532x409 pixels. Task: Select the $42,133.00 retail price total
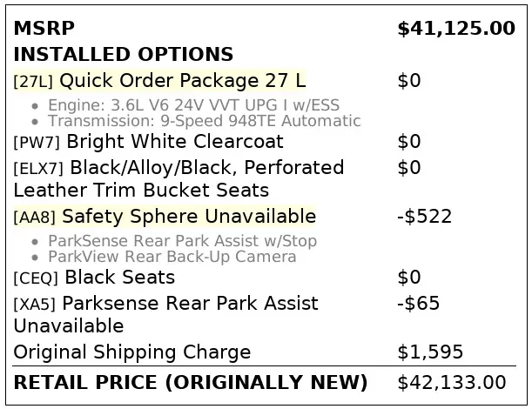pos(451,382)
